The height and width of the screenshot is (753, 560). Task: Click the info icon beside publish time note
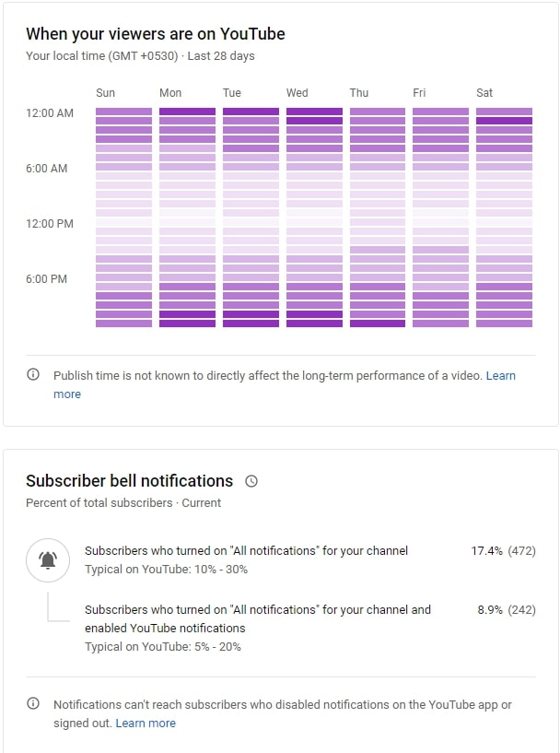click(x=32, y=374)
